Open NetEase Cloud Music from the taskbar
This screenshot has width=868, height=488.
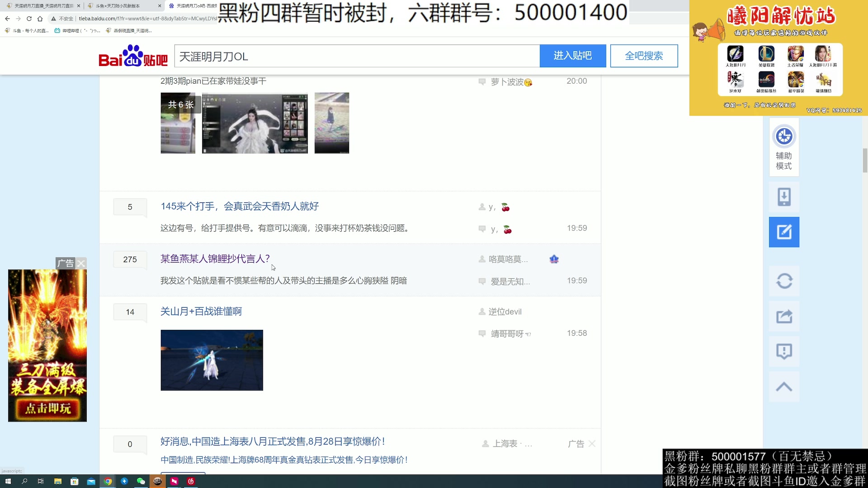(x=190, y=482)
